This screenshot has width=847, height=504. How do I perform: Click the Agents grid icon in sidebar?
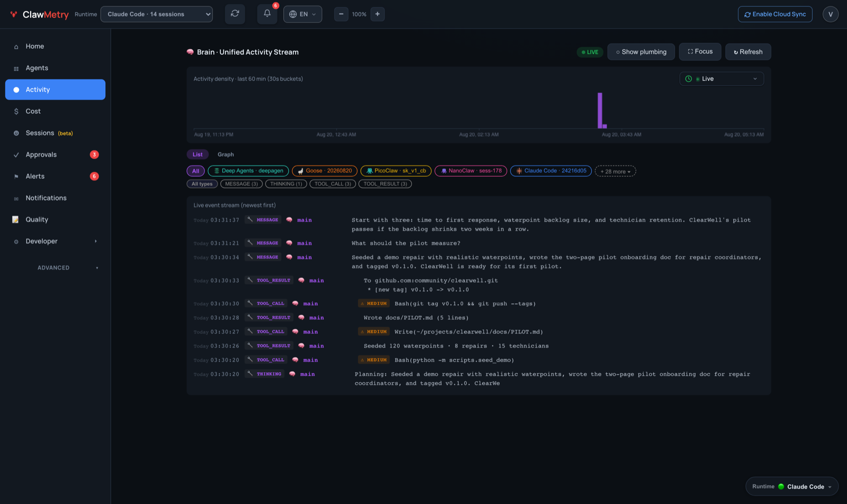16,68
